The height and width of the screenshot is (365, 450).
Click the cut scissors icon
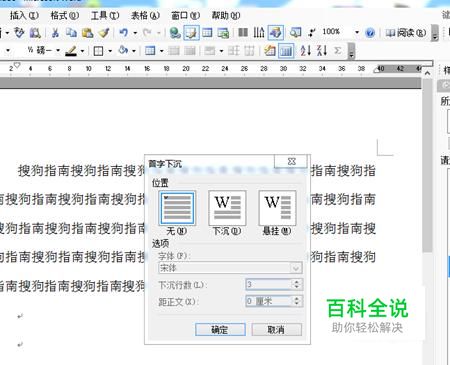pyautogui.click(x=55, y=33)
